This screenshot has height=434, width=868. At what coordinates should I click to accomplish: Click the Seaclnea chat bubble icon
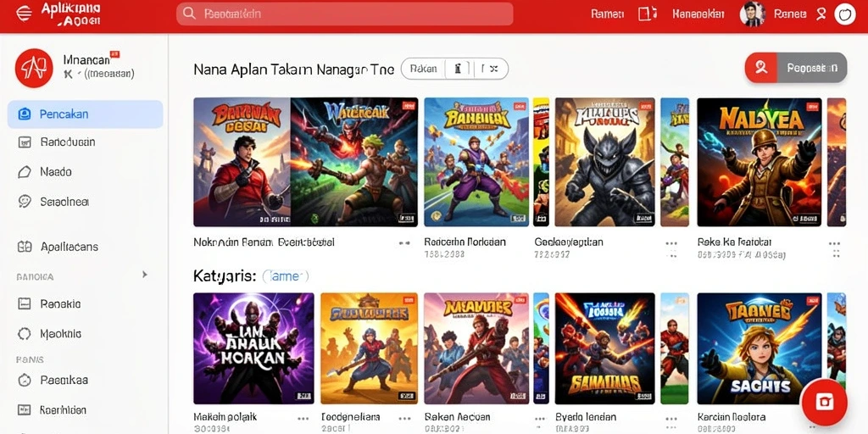tap(25, 202)
